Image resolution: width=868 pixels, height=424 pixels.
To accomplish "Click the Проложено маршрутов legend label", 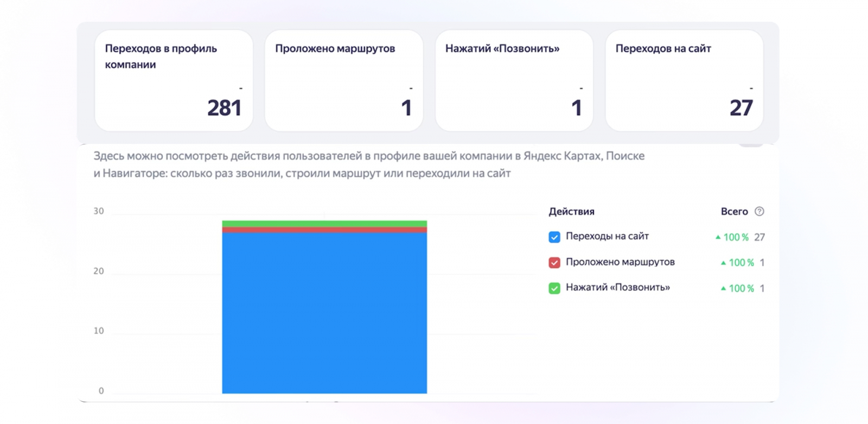I will point(620,262).
